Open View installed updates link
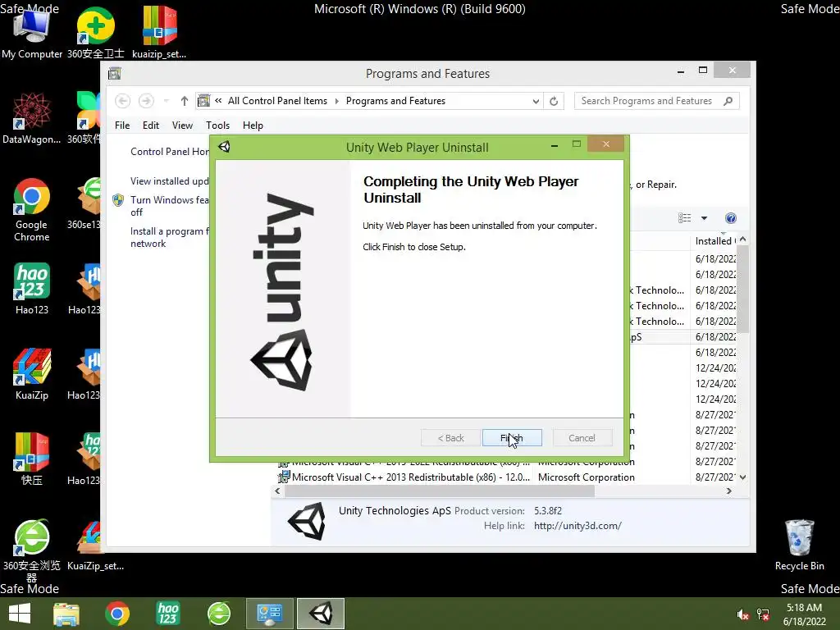The width and height of the screenshot is (840, 630). pos(169,181)
